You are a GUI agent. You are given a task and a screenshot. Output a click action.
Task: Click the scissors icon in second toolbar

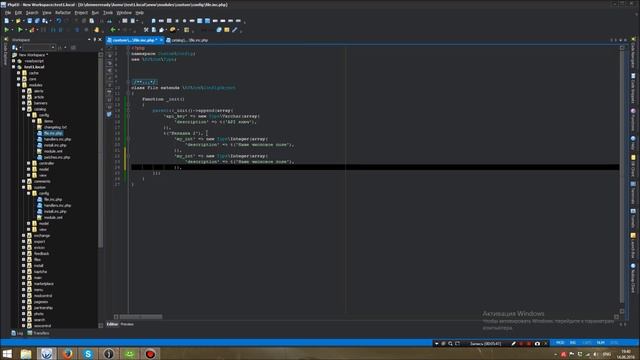click(146, 30)
